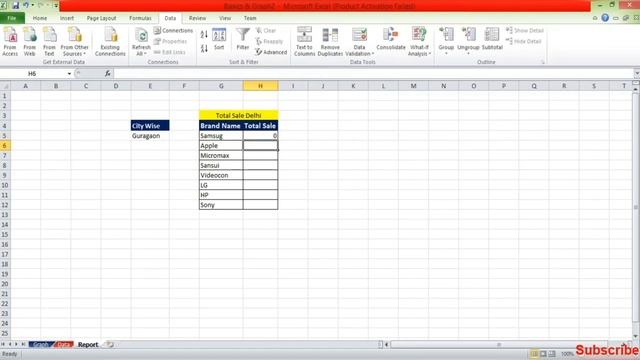Click Hide Detail in Outline

pos(524,41)
